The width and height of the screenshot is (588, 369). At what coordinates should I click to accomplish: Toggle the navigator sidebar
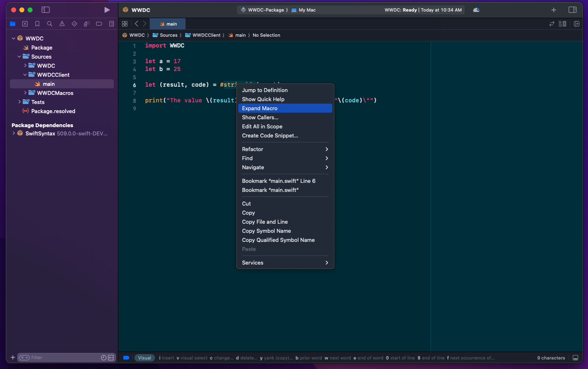[46, 10]
